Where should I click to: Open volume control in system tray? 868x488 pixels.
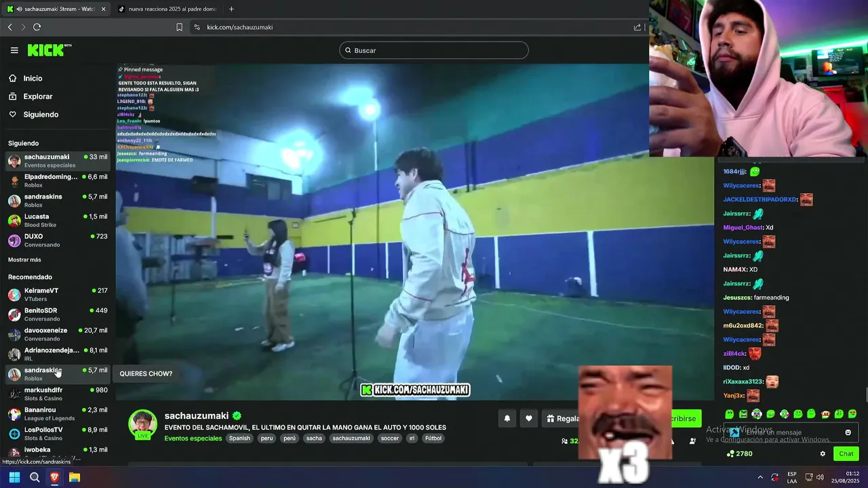point(820,477)
